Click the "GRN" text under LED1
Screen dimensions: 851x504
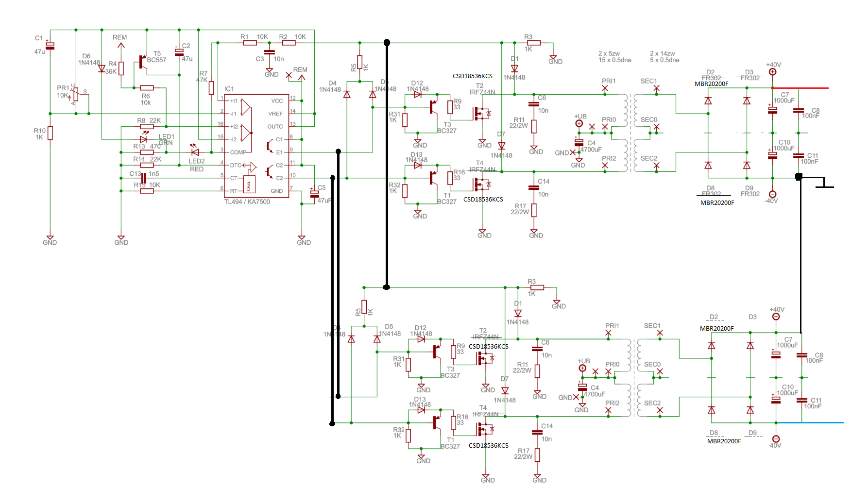[x=166, y=143]
